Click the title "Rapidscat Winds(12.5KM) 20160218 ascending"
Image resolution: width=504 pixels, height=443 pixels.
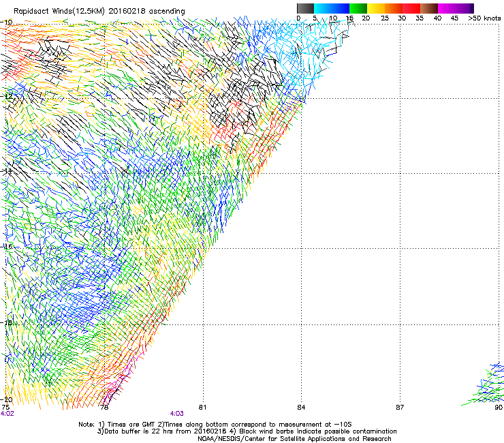pos(99,12)
